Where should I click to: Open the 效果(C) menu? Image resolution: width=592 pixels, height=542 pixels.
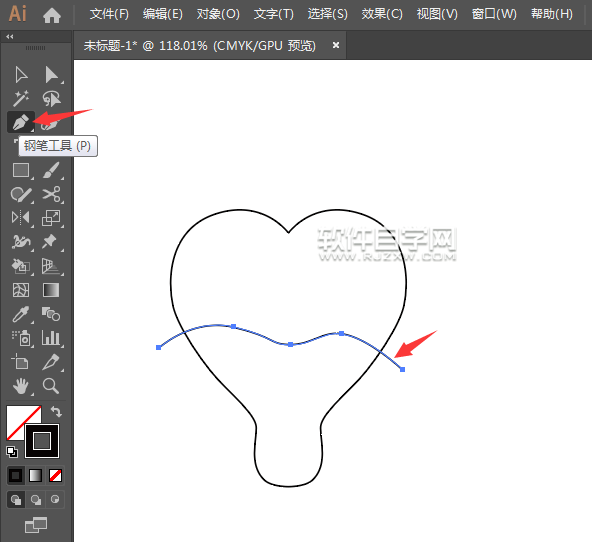click(382, 14)
